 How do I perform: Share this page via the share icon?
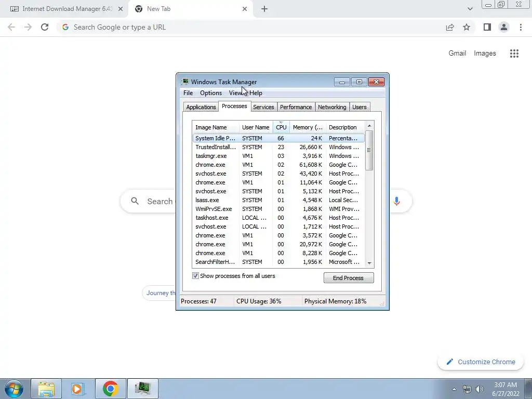450,27
